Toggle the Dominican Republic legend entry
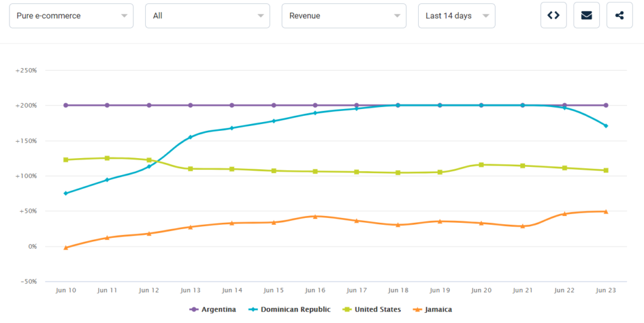Viewport: 644px width, 323px height. coord(289,309)
